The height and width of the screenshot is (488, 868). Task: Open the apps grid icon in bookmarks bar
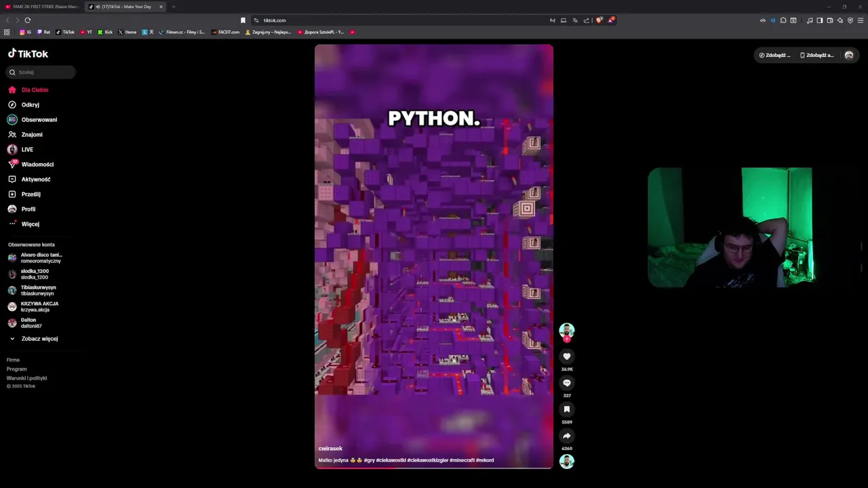click(7, 32)
